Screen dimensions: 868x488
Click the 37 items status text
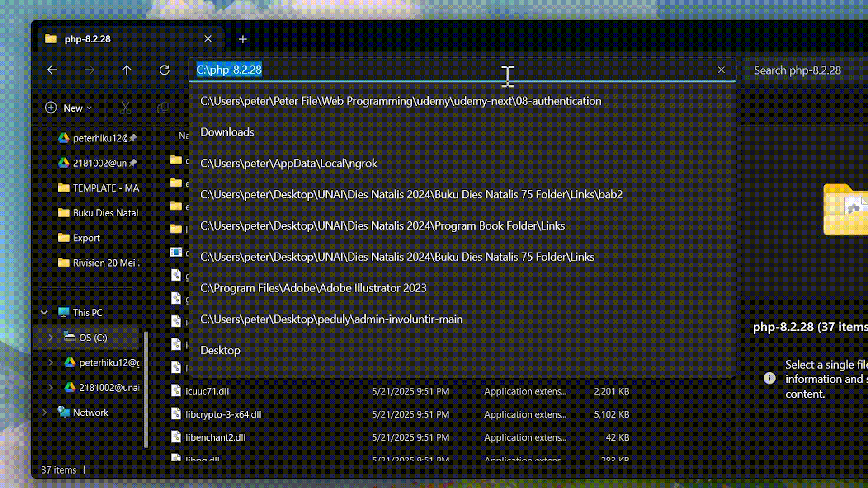point(59,470)
